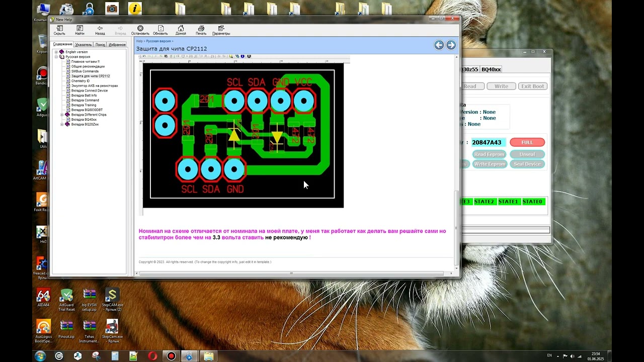
Task: Click the Seal Device button
Action: click(x=527, y=164)
